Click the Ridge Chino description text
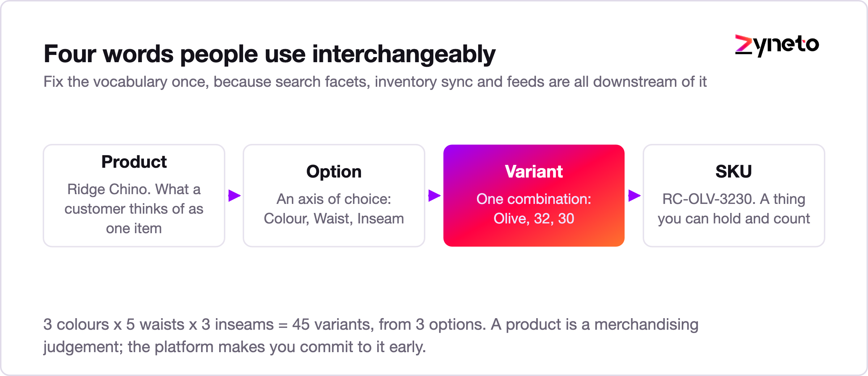 tap(134, 209)
